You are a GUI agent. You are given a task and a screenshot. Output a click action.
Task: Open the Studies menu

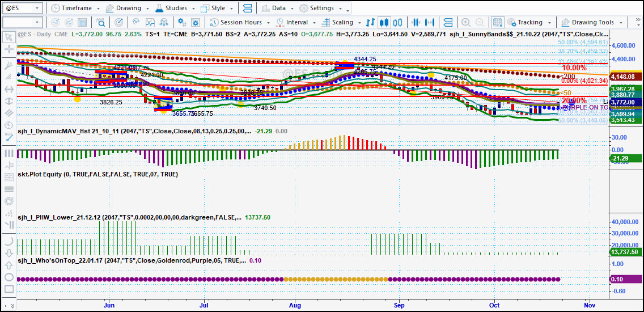(175, 8)
